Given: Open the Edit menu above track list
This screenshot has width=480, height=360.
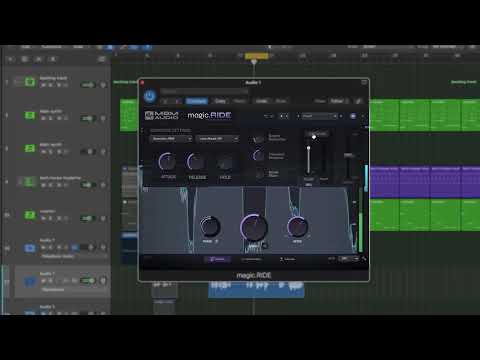Looking at the screenshot, I should point(26,47).
